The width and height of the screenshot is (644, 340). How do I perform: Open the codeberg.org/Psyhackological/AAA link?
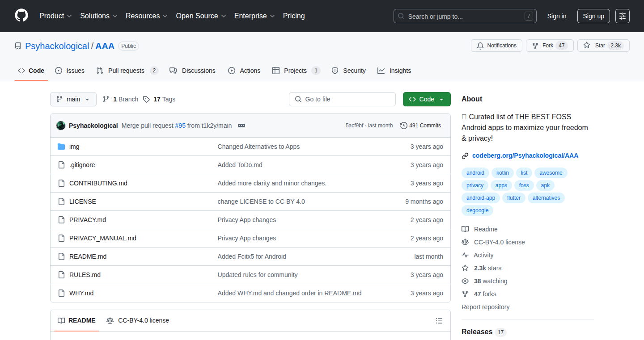click(525, 155)
